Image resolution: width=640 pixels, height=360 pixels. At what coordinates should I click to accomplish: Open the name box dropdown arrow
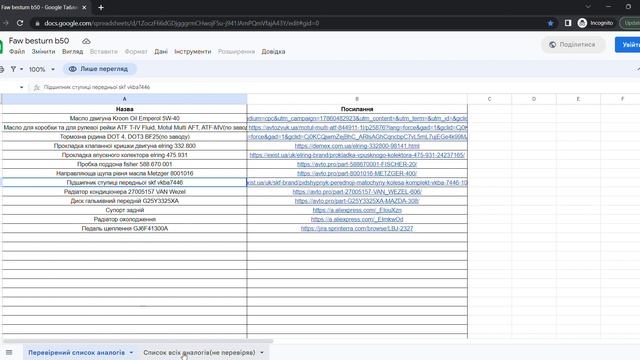tap(22, 87)
